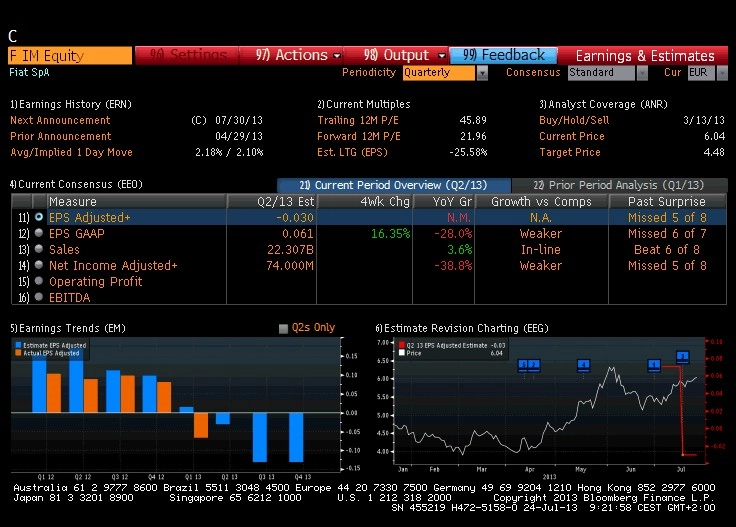Open Estimate Revision Charting (EEG) section

click(462, 328)
